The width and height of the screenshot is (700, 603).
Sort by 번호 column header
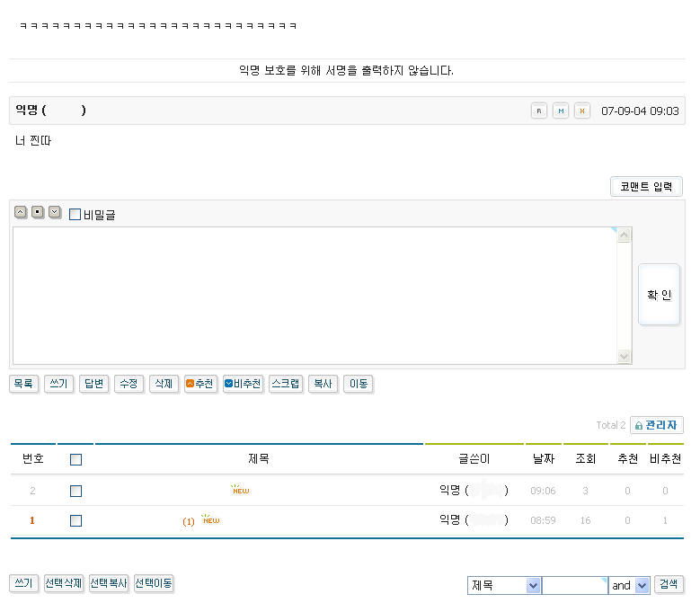33,459
